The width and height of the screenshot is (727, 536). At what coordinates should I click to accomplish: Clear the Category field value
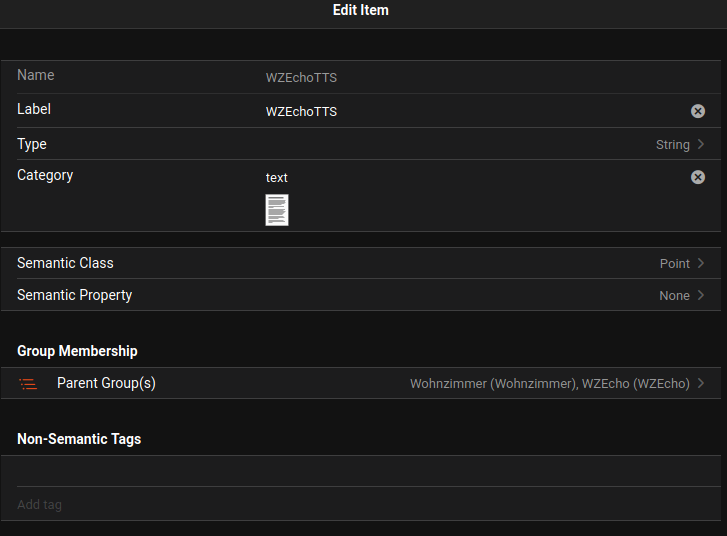(698, 177)
